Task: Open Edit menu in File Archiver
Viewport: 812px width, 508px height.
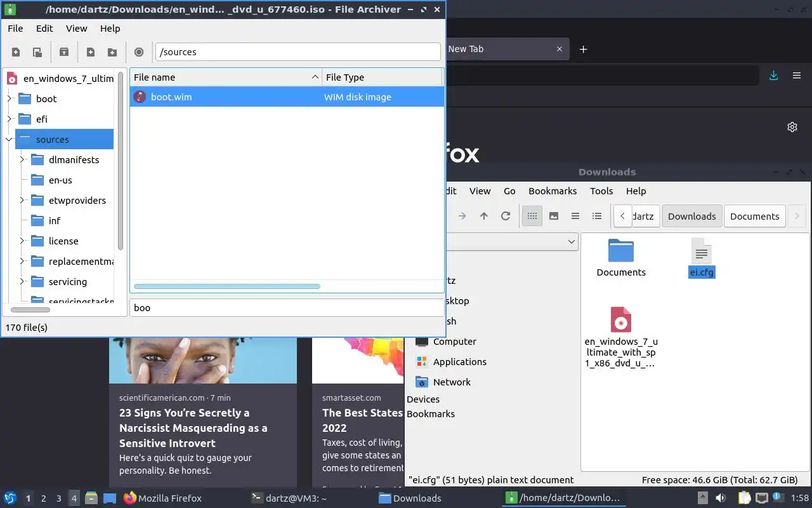Action: coord(44,29)
